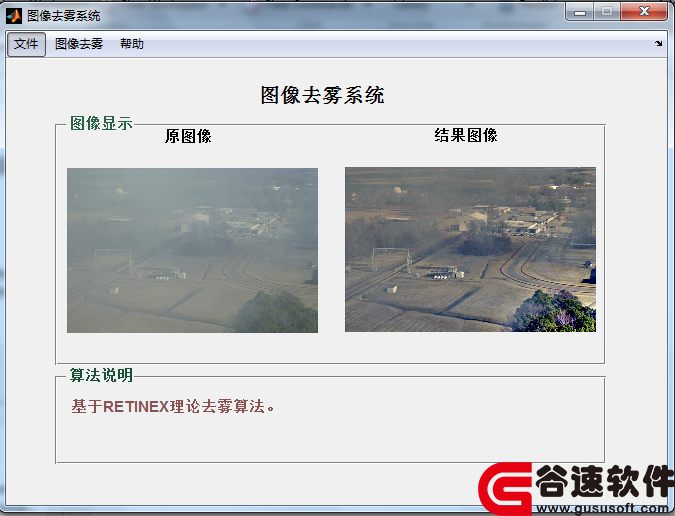Select the dehazed image under 结果图像

[471, 250]
